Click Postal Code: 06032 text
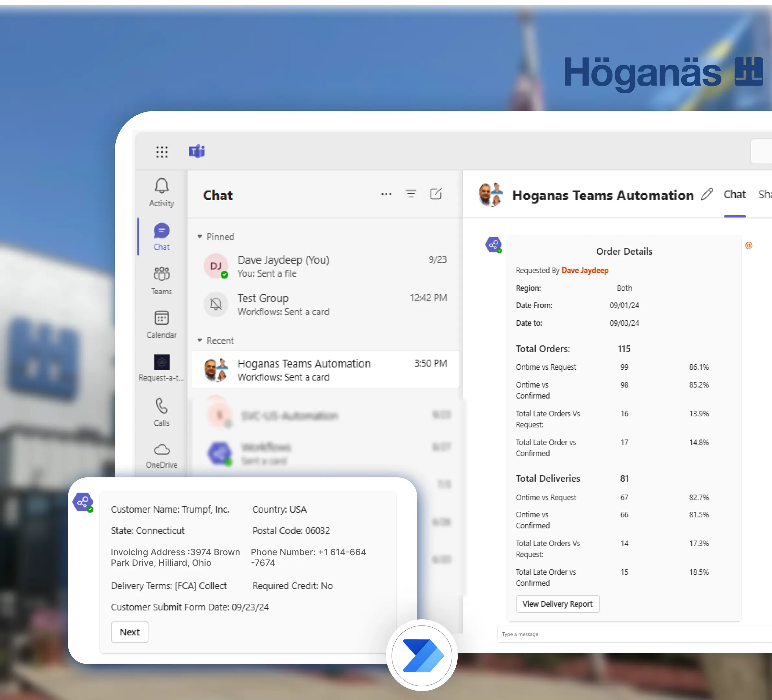The image size is (772, 700). 291,531
